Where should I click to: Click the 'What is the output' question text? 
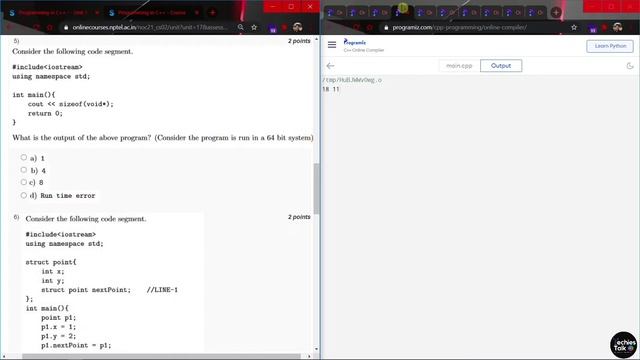pyautogui.click(x=163, y=138)
